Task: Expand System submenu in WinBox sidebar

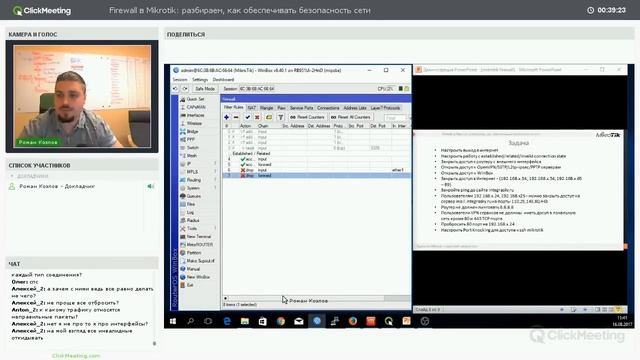Action: click(x=215, y=188)
